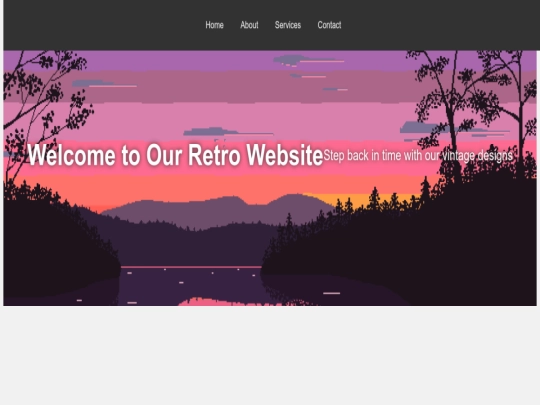
Task: Click the small cloud in the upper left sky
Action: coord(103,84)
